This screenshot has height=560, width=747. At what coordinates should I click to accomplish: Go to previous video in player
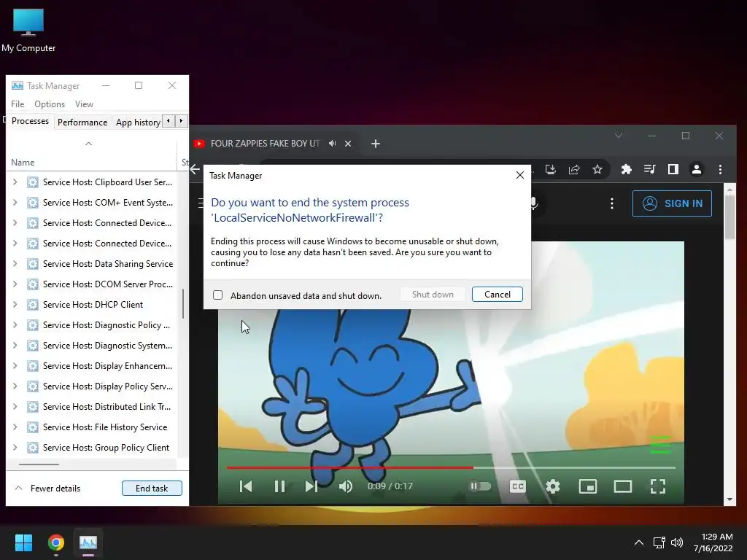point(246,486)
